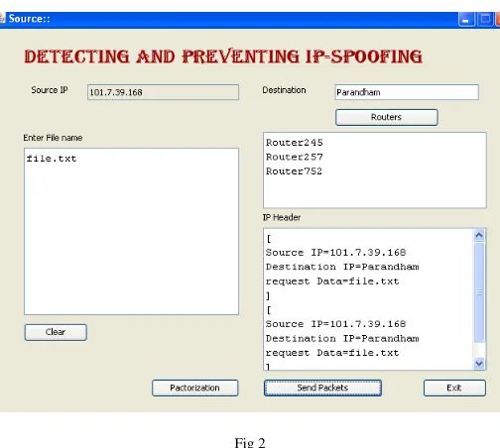Select Router752 in the routers list
The width and height of the screenshot is (500, 448).
click(294, 171)
